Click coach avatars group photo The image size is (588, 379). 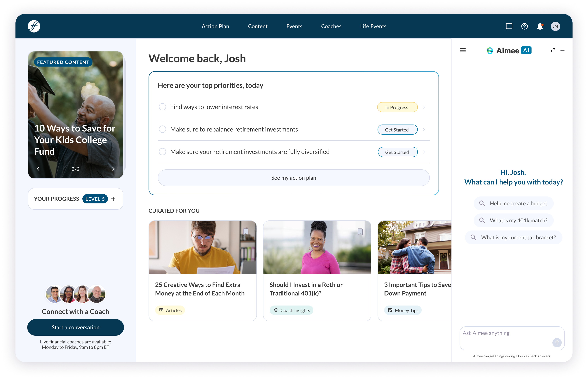pos(76,294)
